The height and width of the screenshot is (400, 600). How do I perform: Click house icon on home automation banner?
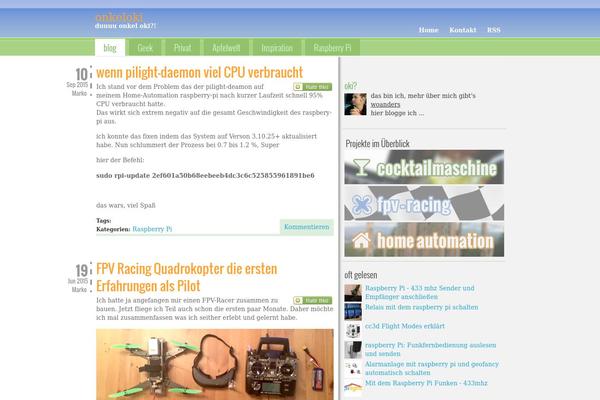pos(361,241)
